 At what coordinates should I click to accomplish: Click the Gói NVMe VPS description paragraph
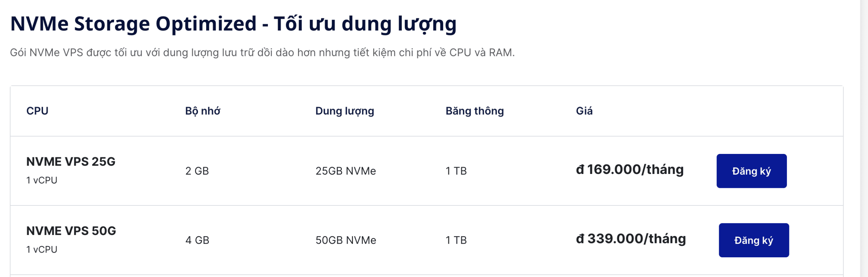point(262,53)
